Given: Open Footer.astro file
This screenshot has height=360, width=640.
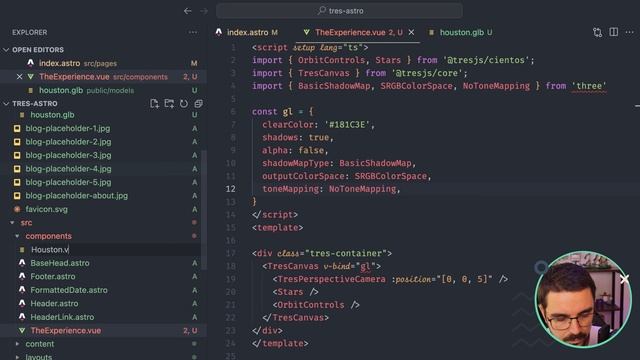Looking at the screenshot, I should pyautogui.click(x=101, y=277).
